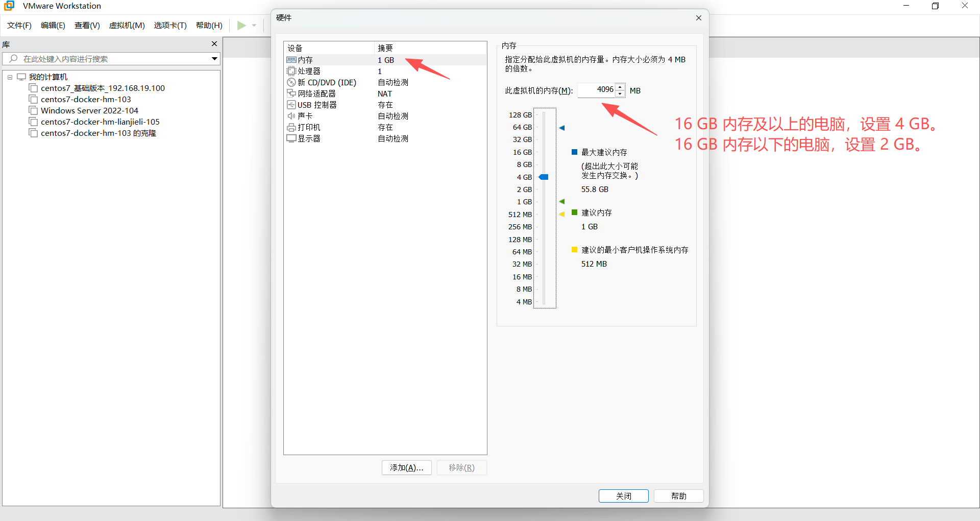Click the speaker icon for 声卡

click(291, 116)
